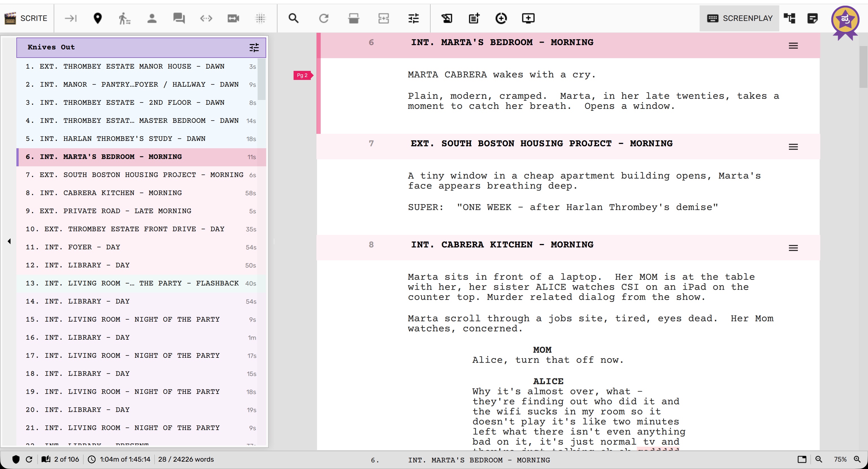Open the SCRITE app menu
Viewport: 868px width, 469px height.
click(26, 18)
